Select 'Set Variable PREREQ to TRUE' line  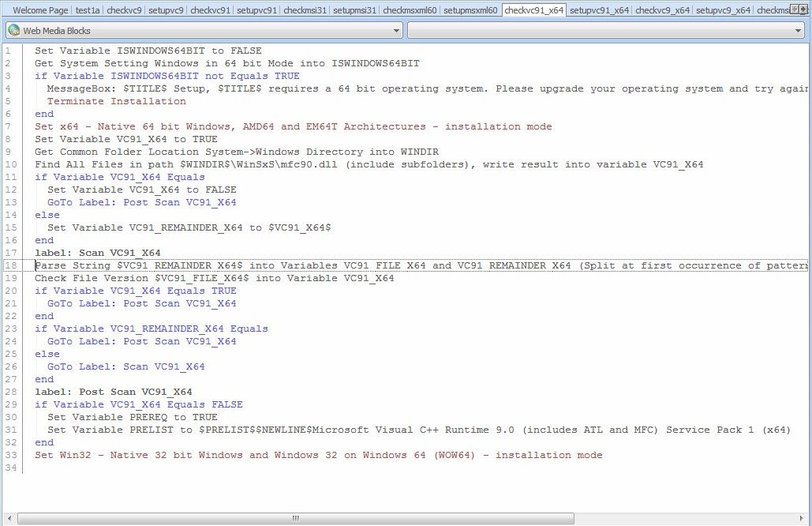133,417
